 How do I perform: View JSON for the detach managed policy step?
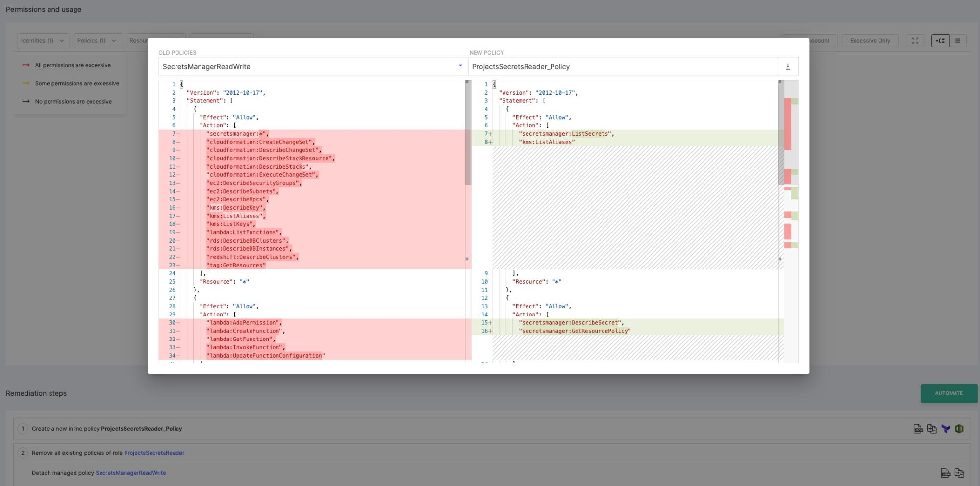pos(946,473)
